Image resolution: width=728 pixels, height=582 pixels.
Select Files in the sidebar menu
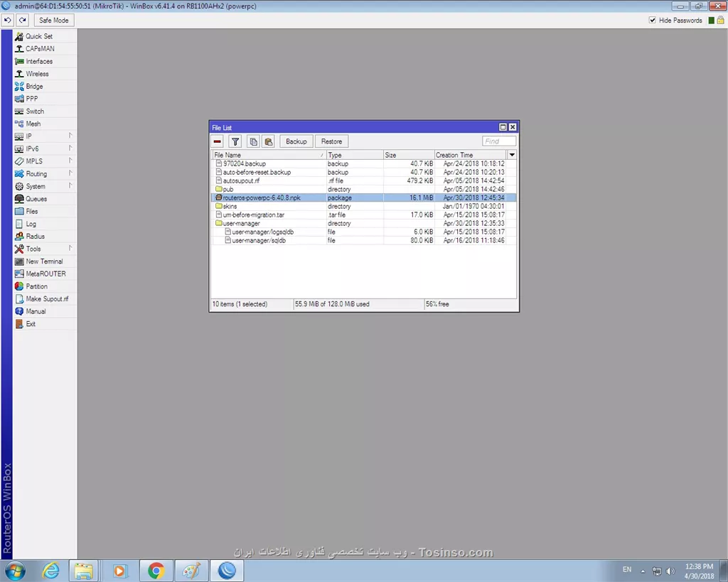pos(45,212)
